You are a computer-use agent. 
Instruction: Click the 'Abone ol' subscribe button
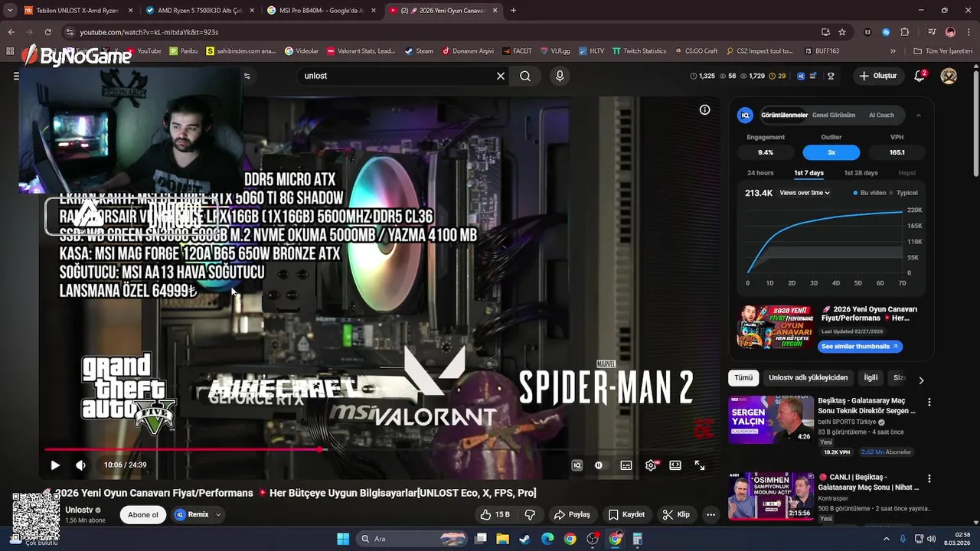[143, 515]
